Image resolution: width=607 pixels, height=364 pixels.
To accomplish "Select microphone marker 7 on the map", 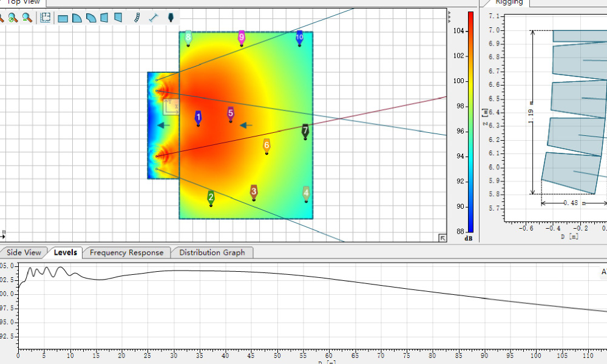I will pos(305,130).
